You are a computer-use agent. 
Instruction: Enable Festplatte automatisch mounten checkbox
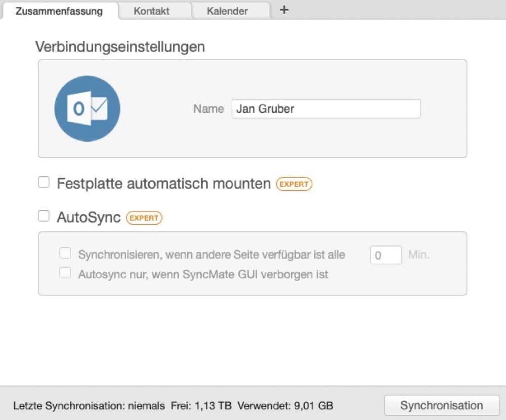[x=44, y=182]
